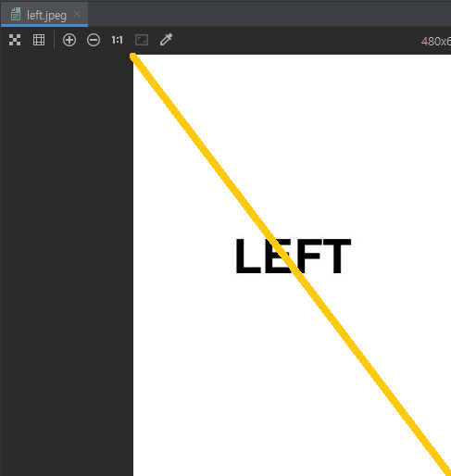Click the fit zoom to window icon
Viewport: 451px width, 476px height.
tap(142, 40)
